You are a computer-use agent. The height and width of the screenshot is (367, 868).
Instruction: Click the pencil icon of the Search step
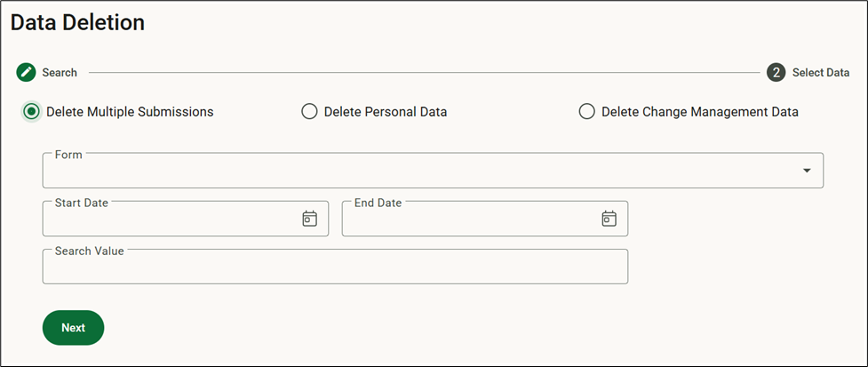pos(26,73)
